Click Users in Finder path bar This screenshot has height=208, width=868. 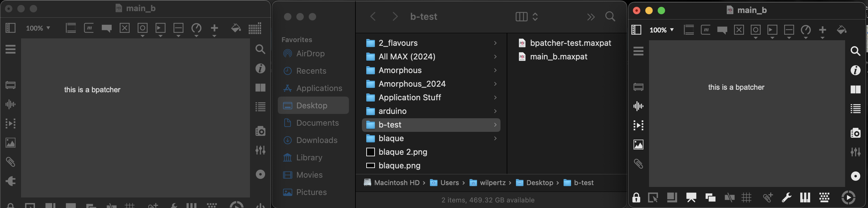[445, 183]
